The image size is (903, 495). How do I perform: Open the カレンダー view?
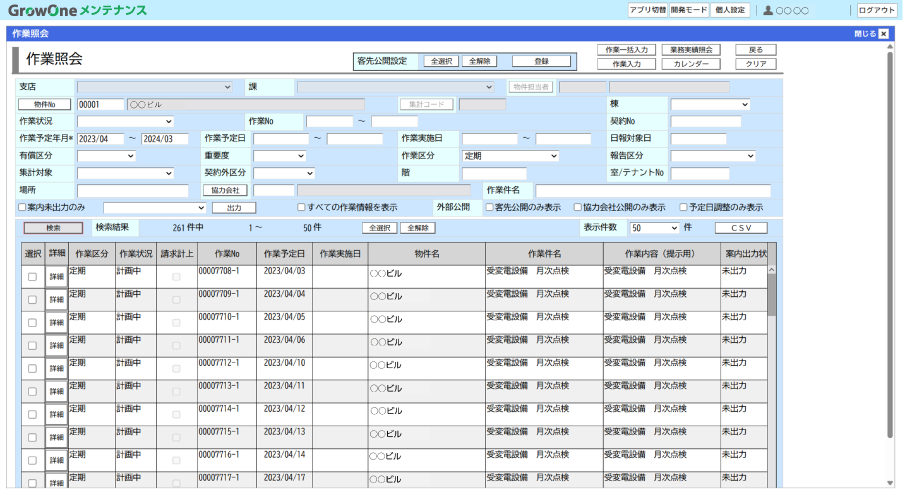point(691,64)
